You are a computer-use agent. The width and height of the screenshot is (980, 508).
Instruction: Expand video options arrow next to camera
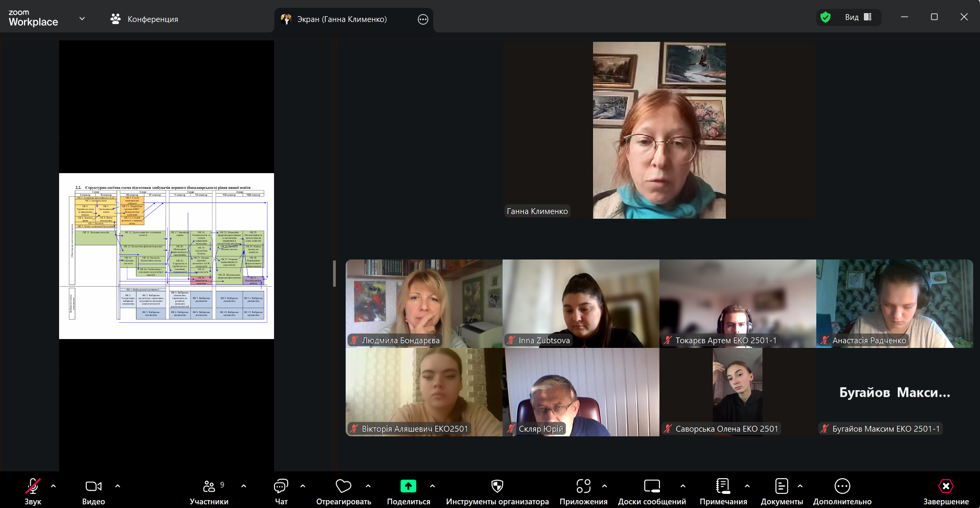118,486
